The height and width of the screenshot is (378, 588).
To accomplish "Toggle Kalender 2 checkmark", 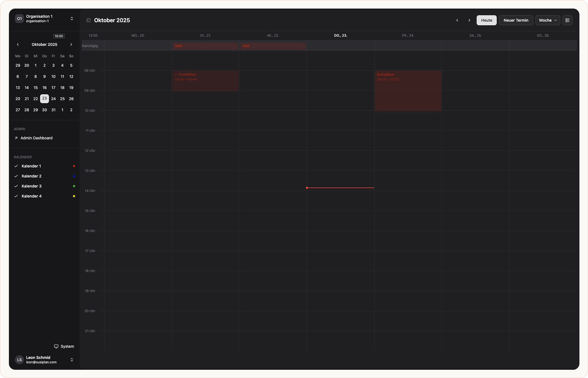I will tap(16, 176).
